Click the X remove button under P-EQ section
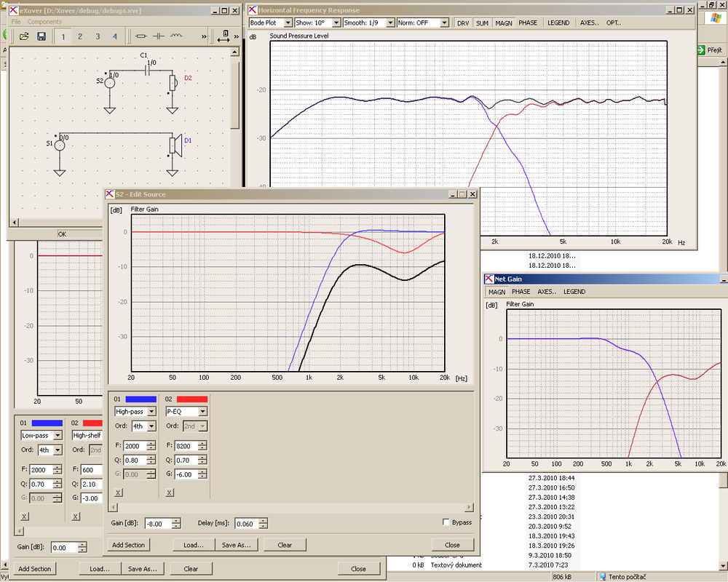The height and width of the screenshot is (582, 728). point(170,493)
